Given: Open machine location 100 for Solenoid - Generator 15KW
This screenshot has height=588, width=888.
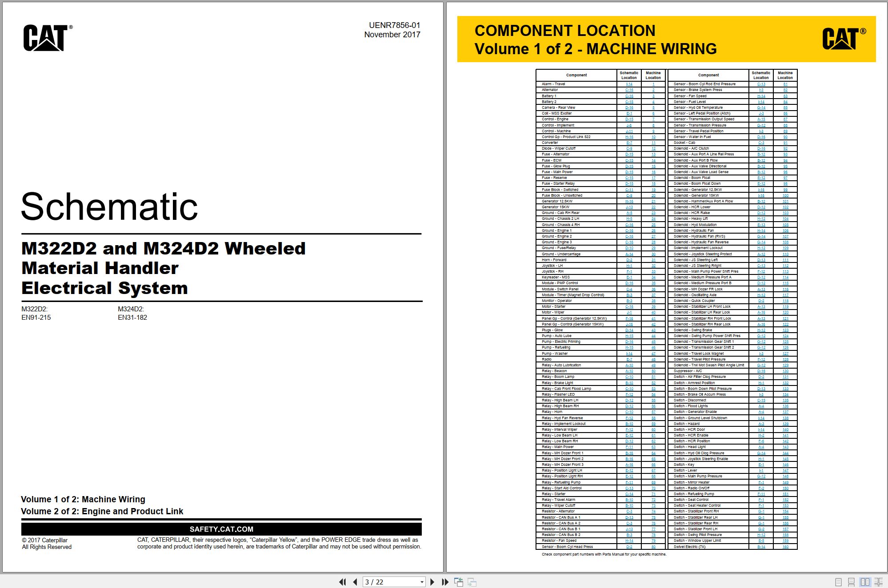Looking at the screenshot, I should pos(785,195).
